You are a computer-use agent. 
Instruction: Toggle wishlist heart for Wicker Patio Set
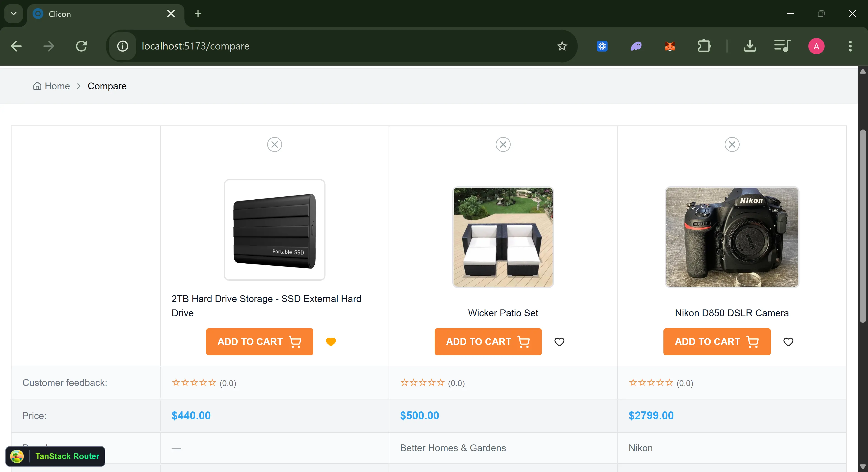click(559, 342)
